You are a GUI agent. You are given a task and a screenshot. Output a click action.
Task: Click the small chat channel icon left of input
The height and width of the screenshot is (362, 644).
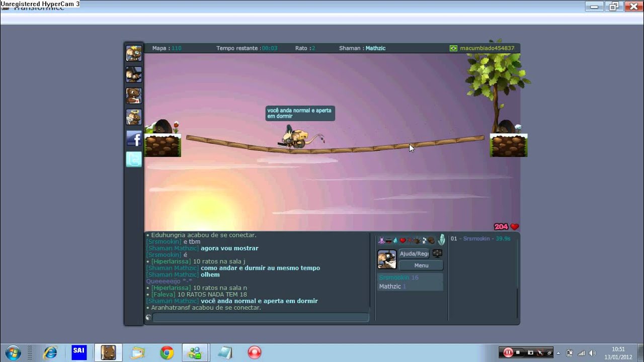point(148,317)
